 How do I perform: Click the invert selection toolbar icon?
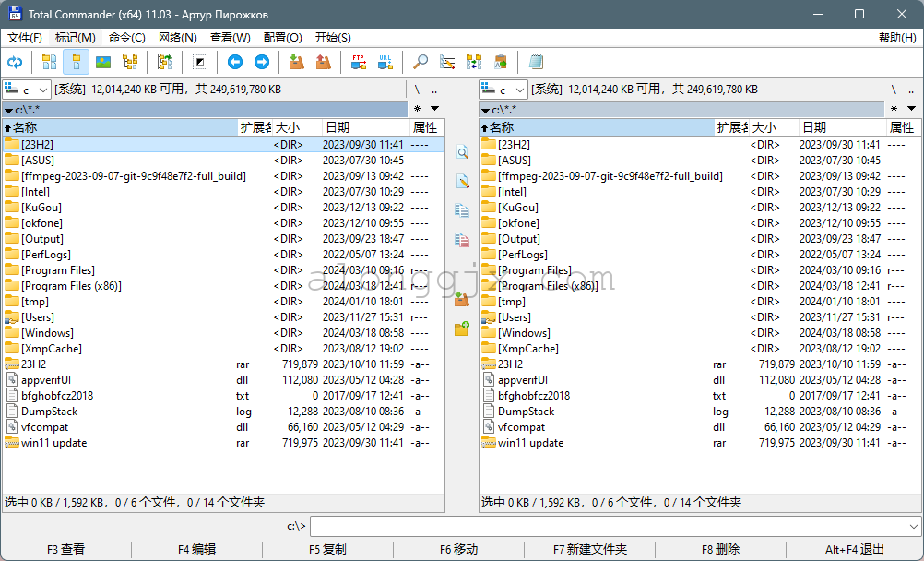click(200, 62)
